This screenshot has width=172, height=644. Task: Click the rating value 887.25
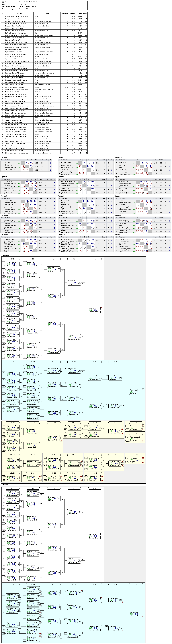[73, 28]
